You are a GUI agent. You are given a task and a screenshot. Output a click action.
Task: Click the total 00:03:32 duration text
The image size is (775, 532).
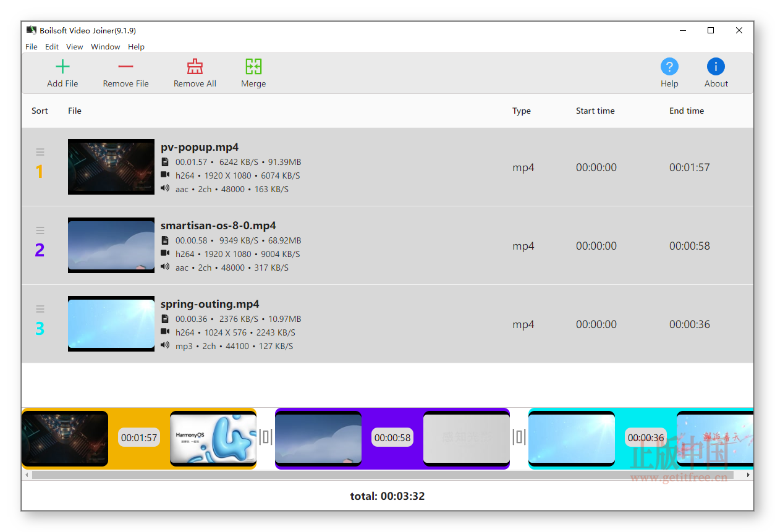pyautogui.click(x=387, y=496)
